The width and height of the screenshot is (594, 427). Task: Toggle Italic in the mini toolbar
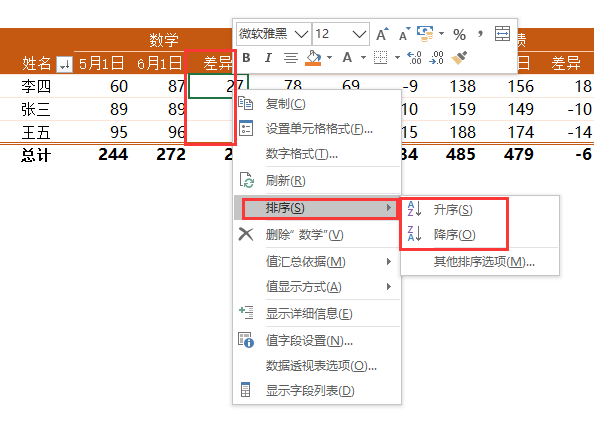tap(268, 58)
